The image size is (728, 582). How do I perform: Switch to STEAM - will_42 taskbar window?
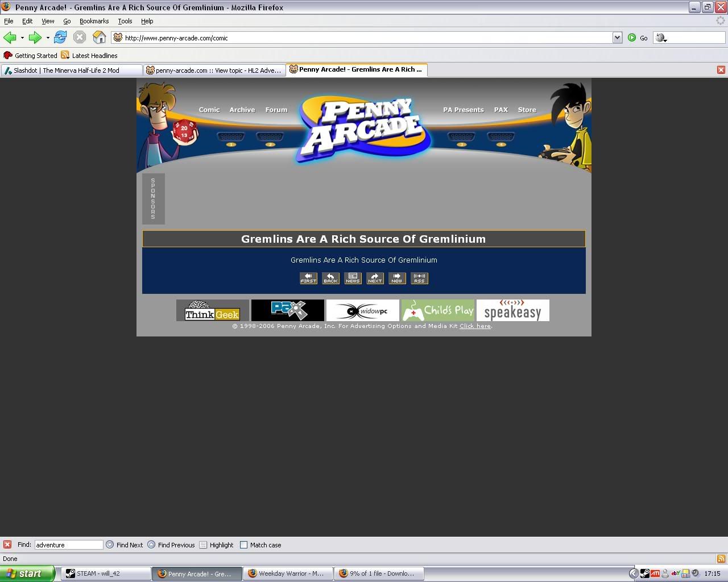(106, 573)
